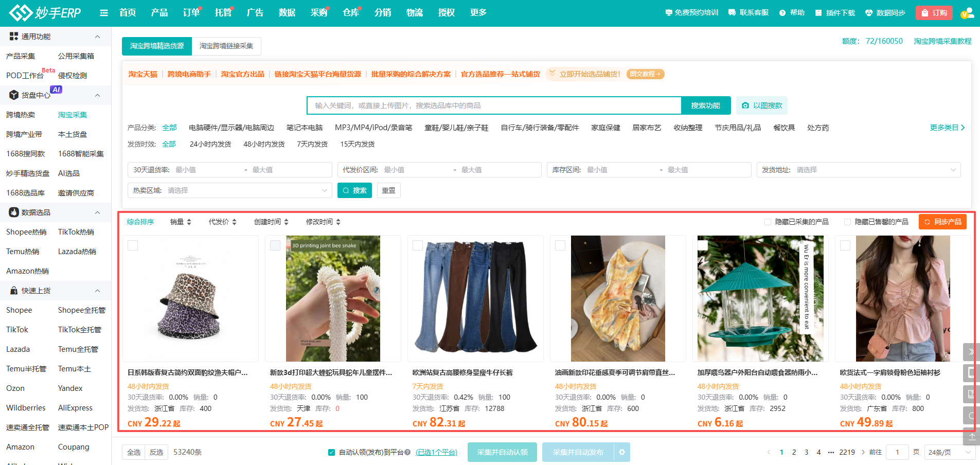Viewport: 980px width, 465px height.
Task: Open the 发货地址 shipping address dropdown
Action: coord(859,169)
